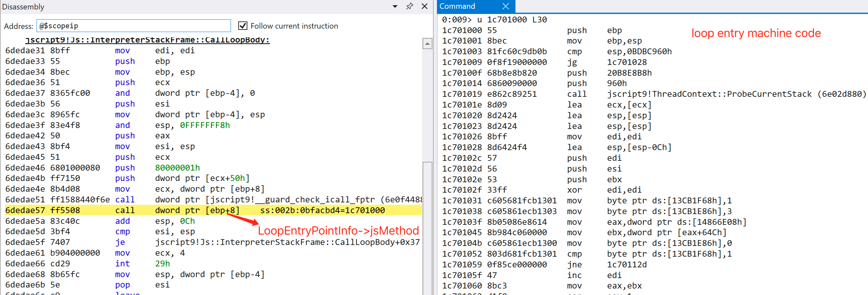Click the CallLoopBody function header label
The width and height of the screenshot is (868, 295).
[147, 40]
